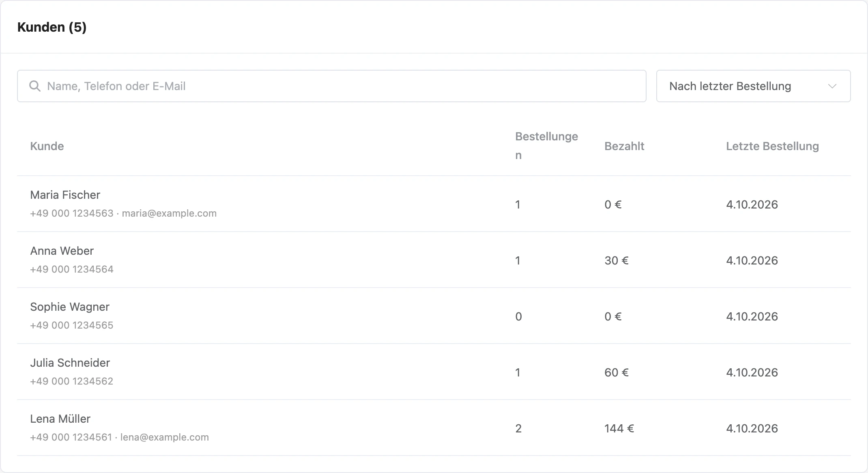The width and height of the screenshot is (868, 473).
Task: Click Maria Fischer's order count 1
Action: 518,204
